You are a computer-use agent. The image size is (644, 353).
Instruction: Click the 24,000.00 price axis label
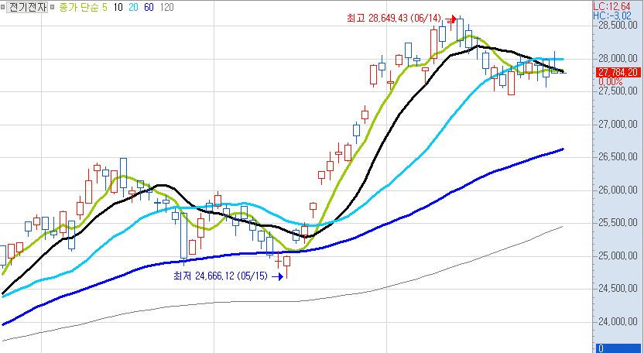(x=618, y=322)
